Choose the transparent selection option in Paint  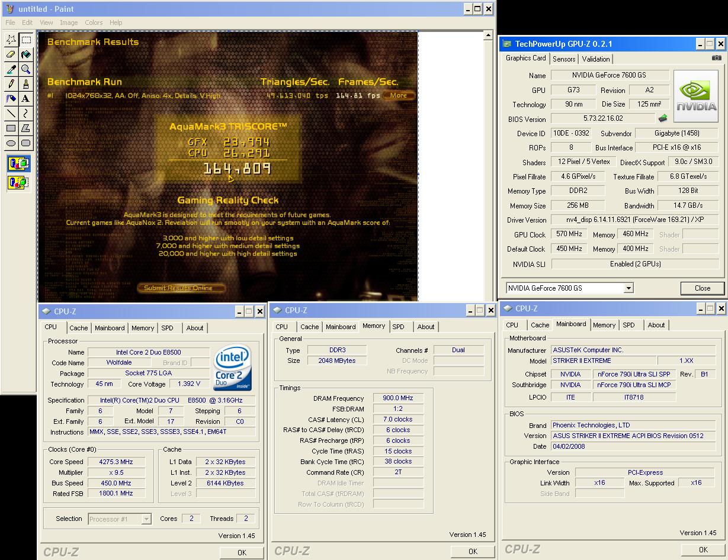(x=18, y=182)
